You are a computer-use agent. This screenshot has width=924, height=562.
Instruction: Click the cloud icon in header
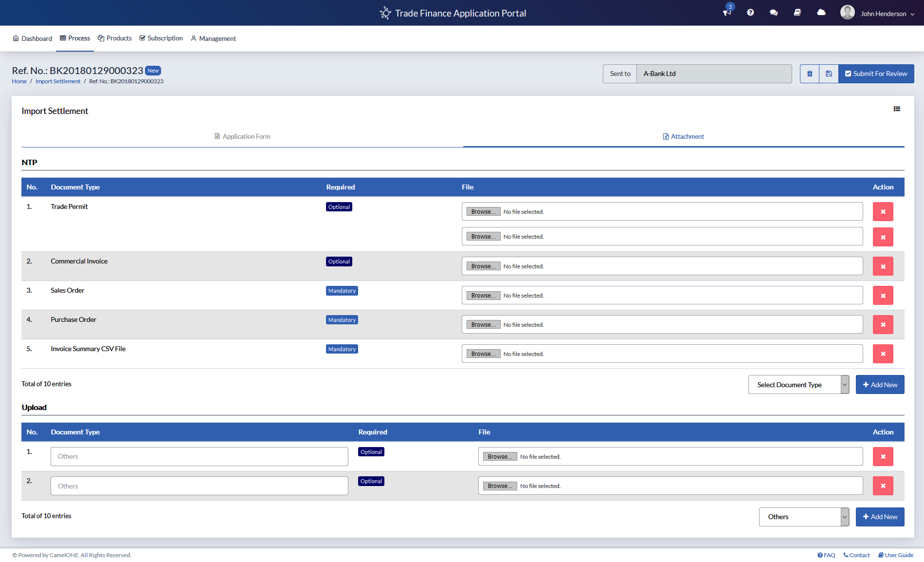point(821,13)
